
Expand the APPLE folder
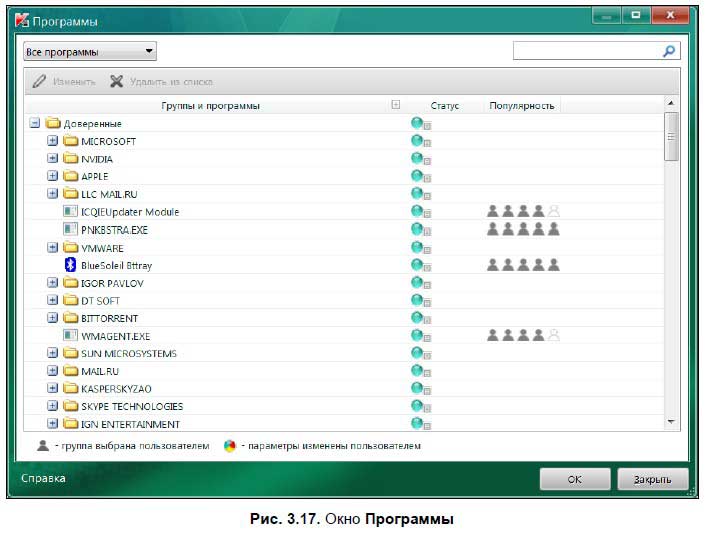point(53,176)
